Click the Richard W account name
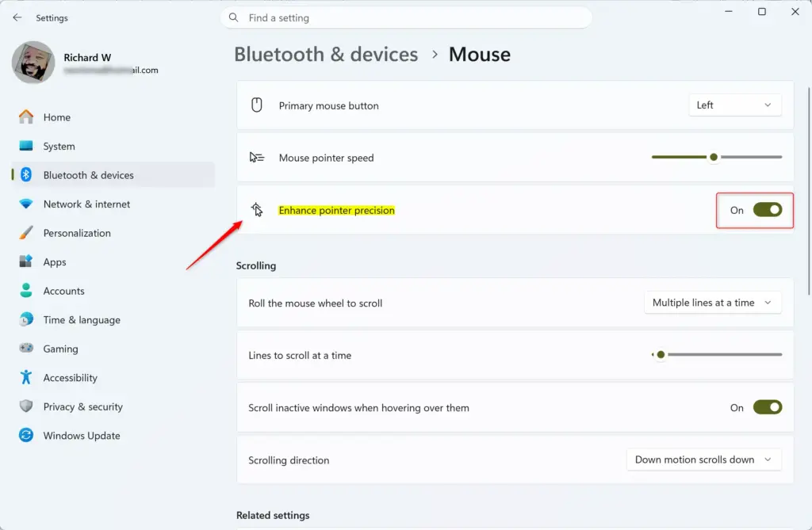Viewport: 812px width, 530px height. click(87, 58)
